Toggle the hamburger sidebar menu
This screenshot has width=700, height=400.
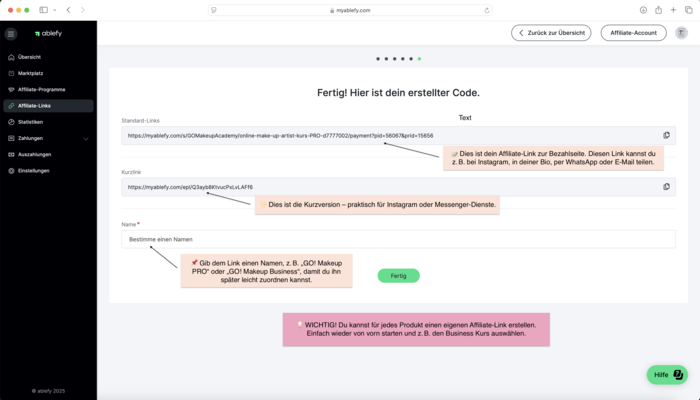11,33
